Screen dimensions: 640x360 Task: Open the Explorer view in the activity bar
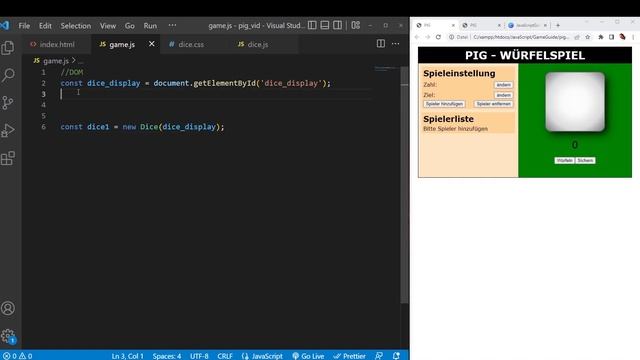pyautogui.click(x=8, y=48)
